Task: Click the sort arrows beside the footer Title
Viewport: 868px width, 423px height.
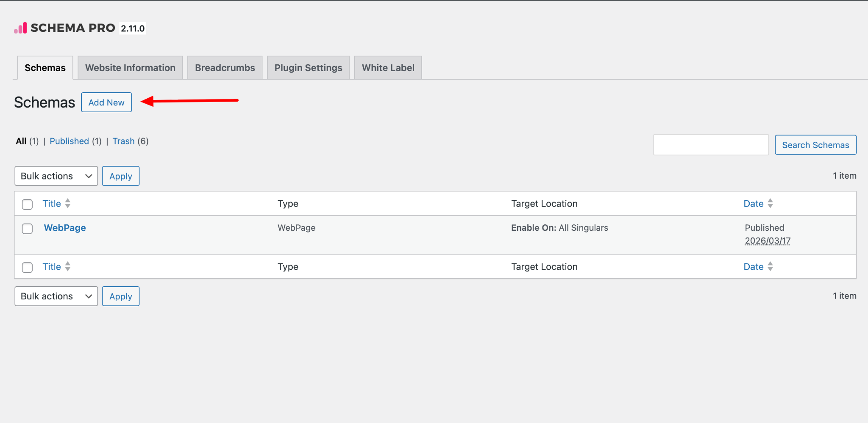Action: point(67,267)
